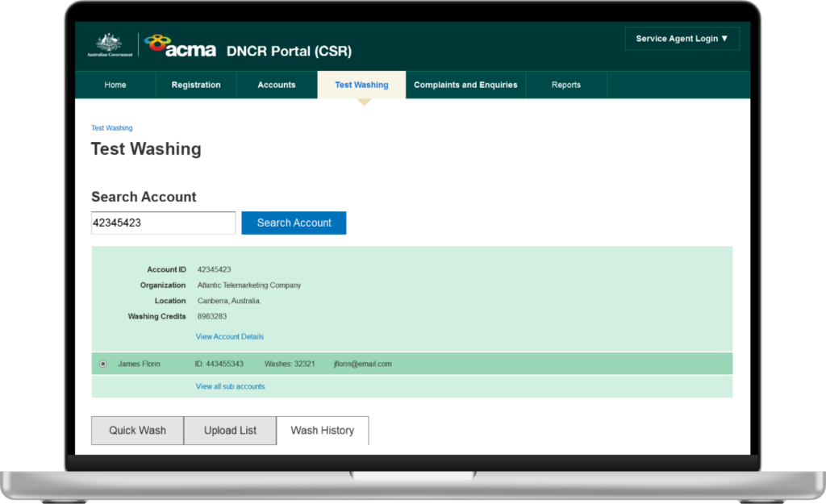This screenshot has height=504, width=826.
Task: Open the Upload List tab
Action: 230,431
